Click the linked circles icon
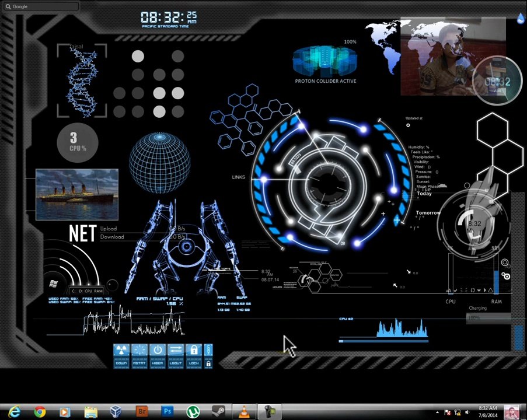The height and width of the screenshot is (420, 527). pyautogui.click(x=505, y=276)
